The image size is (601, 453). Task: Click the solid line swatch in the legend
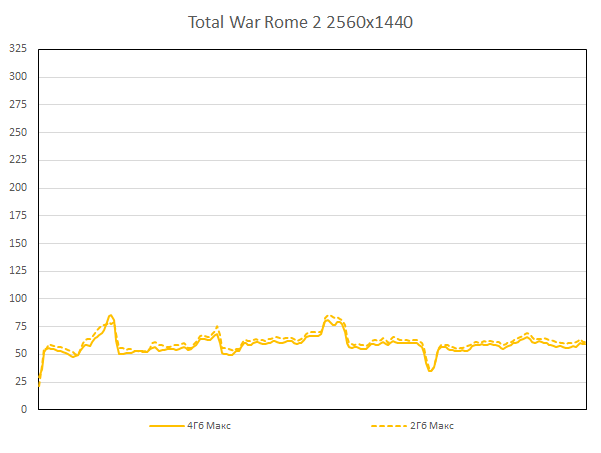tap(167, 425)
